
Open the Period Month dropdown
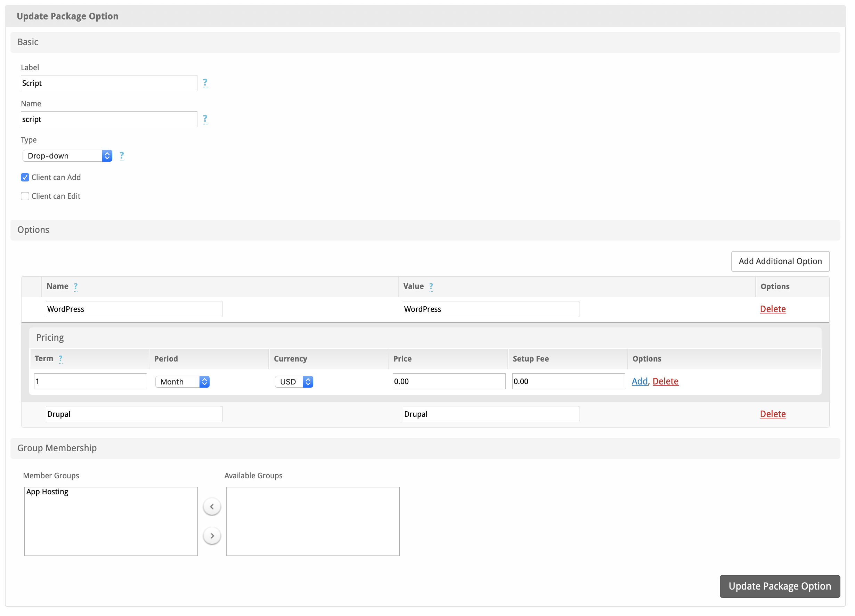pyautogui.click(x=182, y=381)
